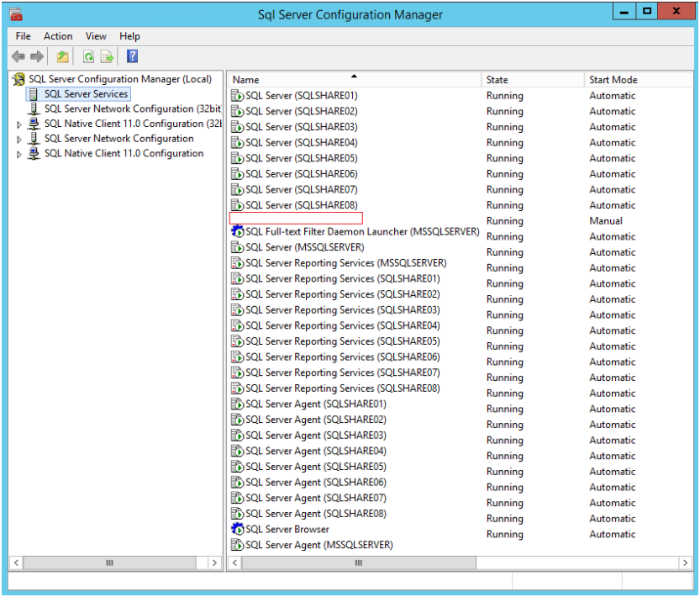Click the SQL Server (MSSQLSERVER) service icon
The width and height of the screenshot is (700, 597).
point(237,247)
